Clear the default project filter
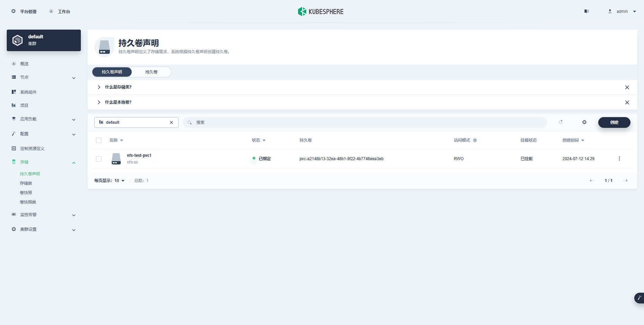 [x=171, y=122]
